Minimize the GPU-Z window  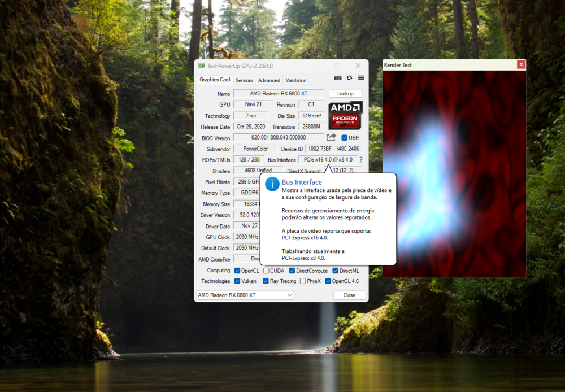point(317,66)
